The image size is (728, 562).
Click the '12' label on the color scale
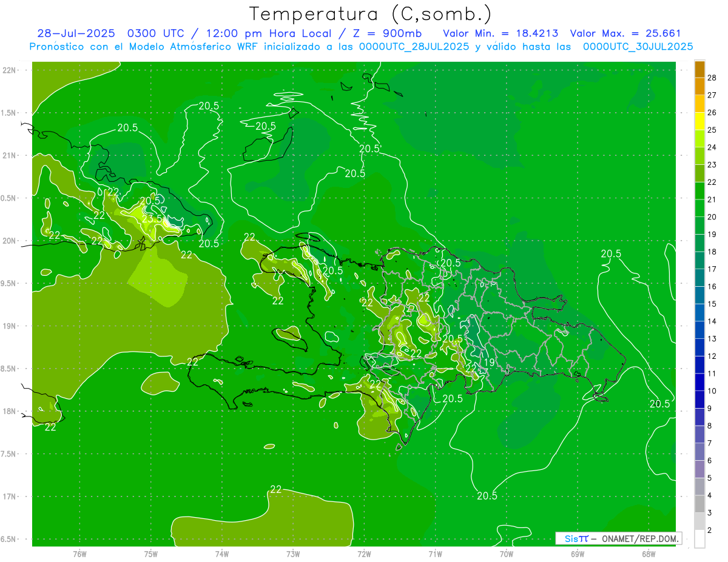pos(712,356)
